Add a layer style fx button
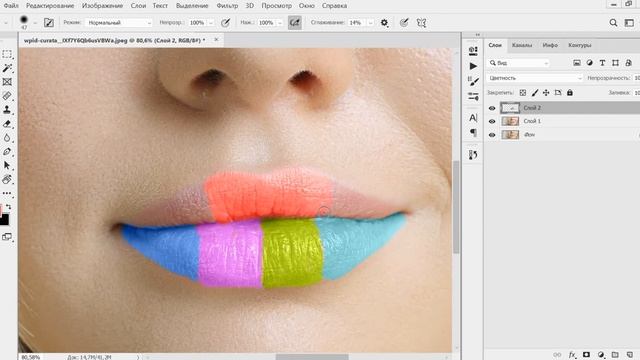 click(572, 355)
